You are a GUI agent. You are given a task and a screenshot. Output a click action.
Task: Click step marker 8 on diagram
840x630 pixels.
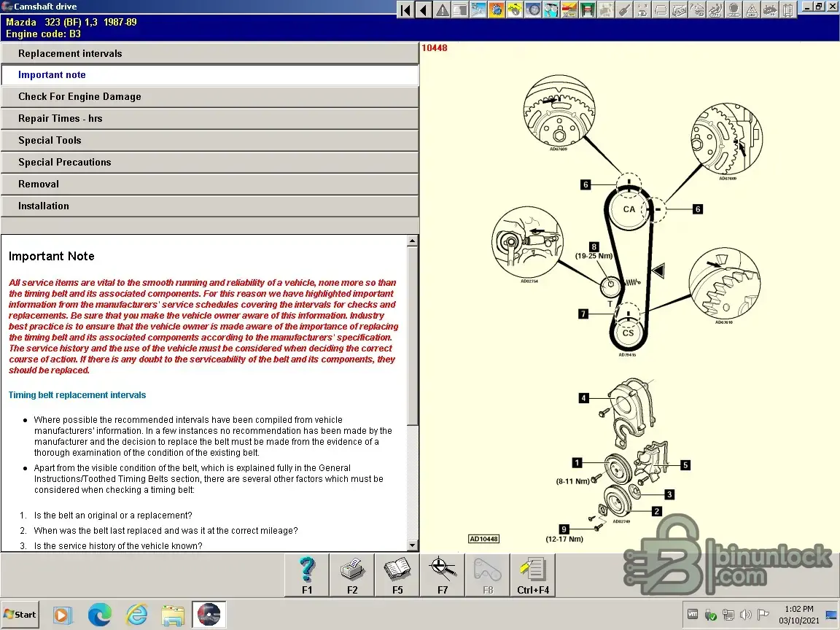coord(594,246)
